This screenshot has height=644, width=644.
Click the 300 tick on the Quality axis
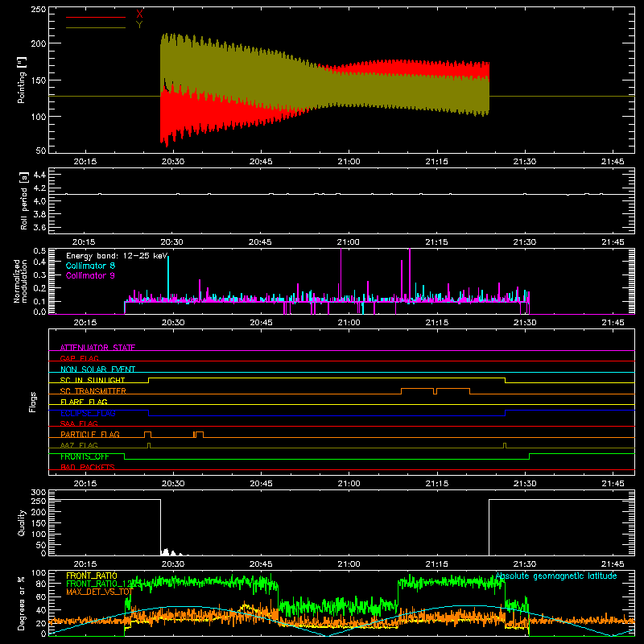(x=38, y=493)
